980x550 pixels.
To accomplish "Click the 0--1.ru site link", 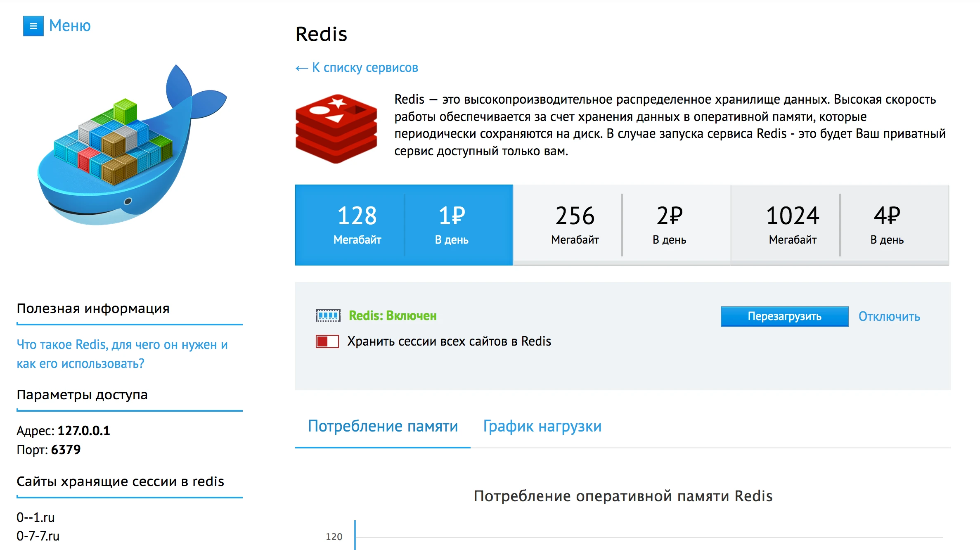I will (x=36, y=517).
